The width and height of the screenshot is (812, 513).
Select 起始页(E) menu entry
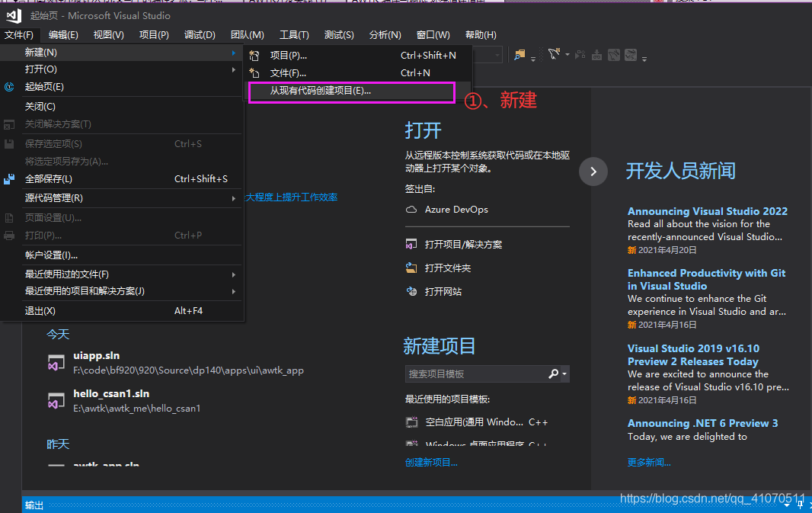[x=123, y=87]
